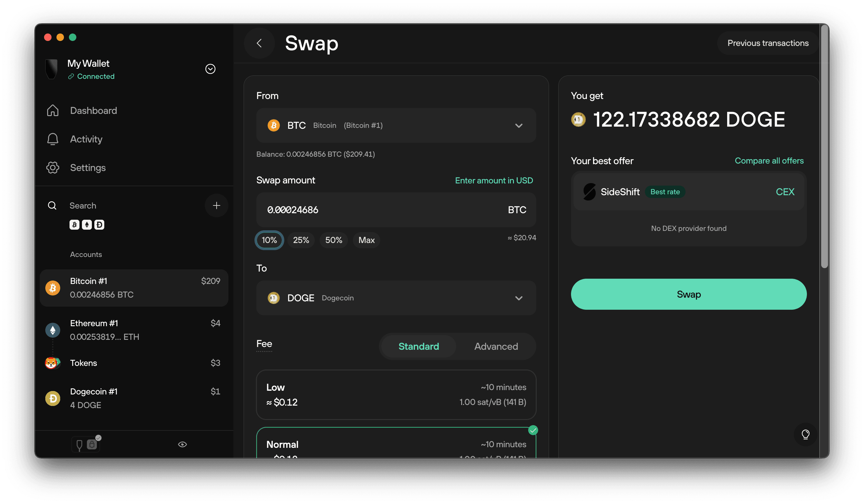The width and height of the screenshot is (864, 504).
Task: Switch to the Standard fee tab
Action: pyautogui.click(x=418, y=346)
